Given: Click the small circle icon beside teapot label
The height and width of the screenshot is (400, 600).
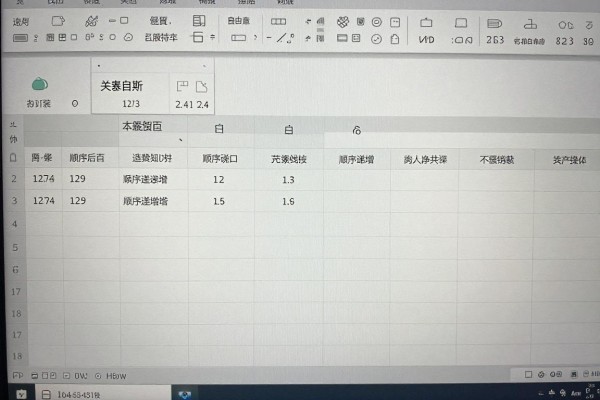Looking at the screenshot, I should [x=75, y=103].
